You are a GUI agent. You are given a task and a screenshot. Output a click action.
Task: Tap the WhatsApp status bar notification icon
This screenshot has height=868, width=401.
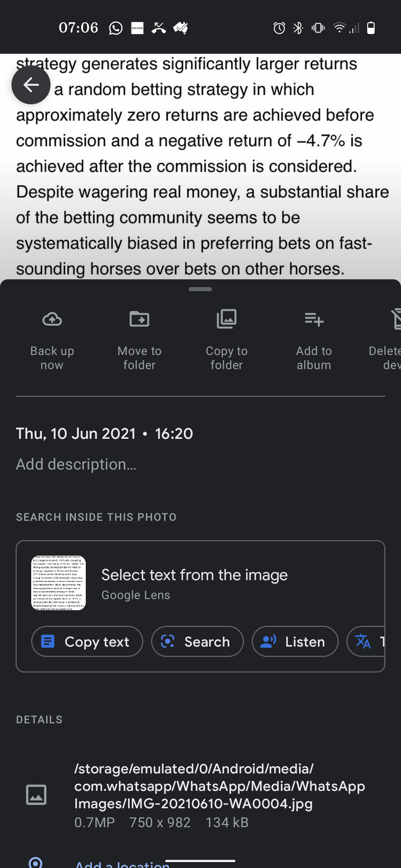click(x=115, y=28)
